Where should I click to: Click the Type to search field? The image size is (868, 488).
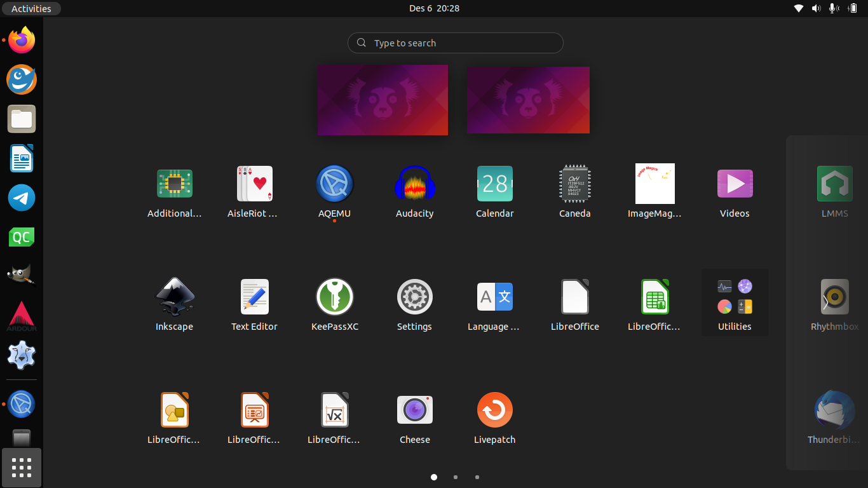click(x=456, y=43)
